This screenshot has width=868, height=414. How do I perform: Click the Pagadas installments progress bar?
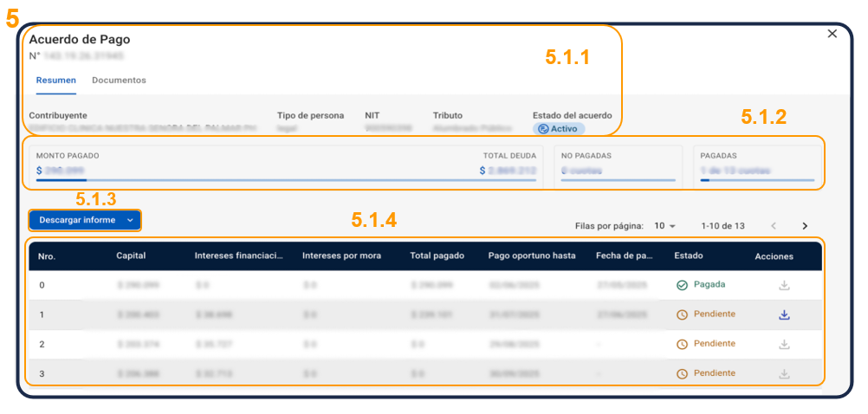click(x=757, y=180)
